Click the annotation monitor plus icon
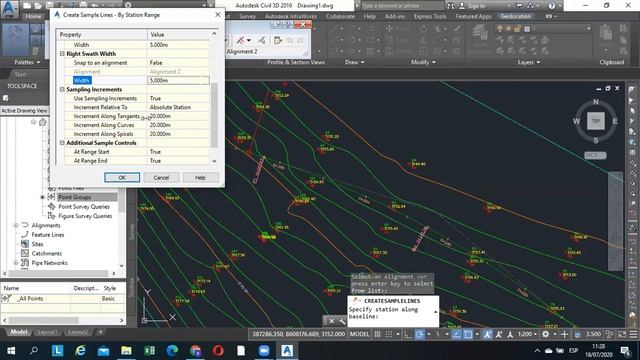 pyautogui.click(x=564, y=334)
